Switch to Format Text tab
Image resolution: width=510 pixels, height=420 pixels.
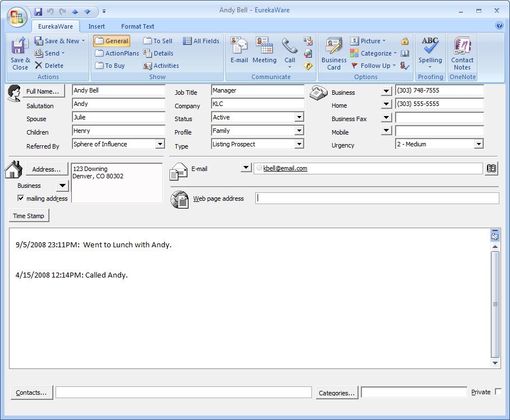tap(137, 26)
